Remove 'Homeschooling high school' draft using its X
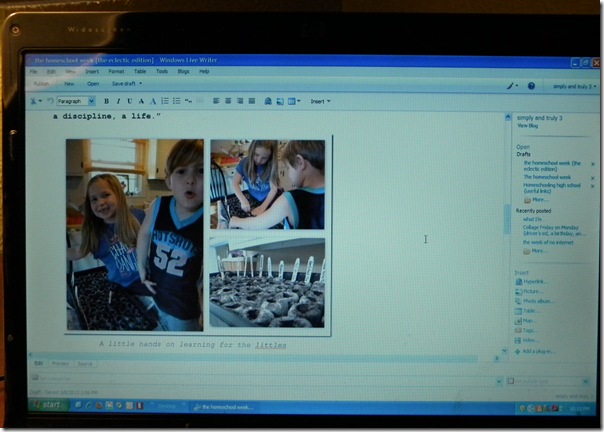 [593, 186]
